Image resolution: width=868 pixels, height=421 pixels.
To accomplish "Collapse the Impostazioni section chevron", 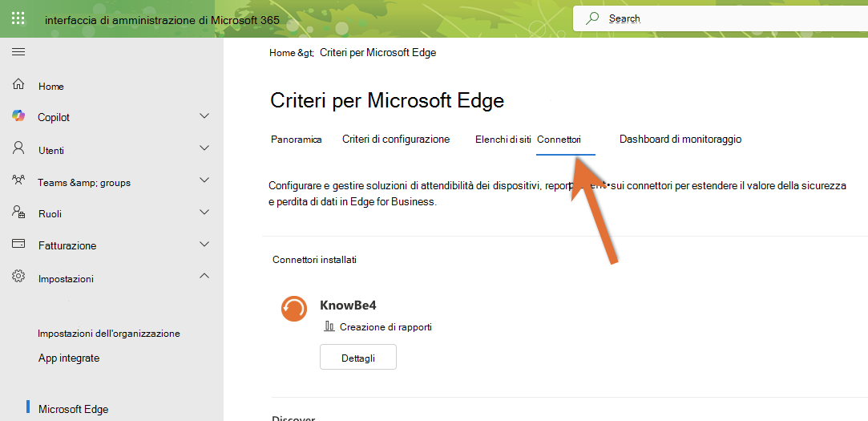I will (x=204, y=275).
